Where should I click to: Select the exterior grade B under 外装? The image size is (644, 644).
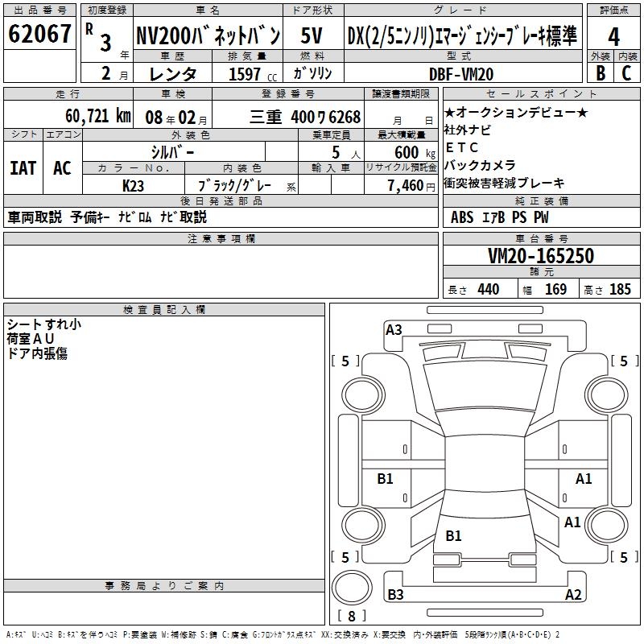tap(601, 72)
